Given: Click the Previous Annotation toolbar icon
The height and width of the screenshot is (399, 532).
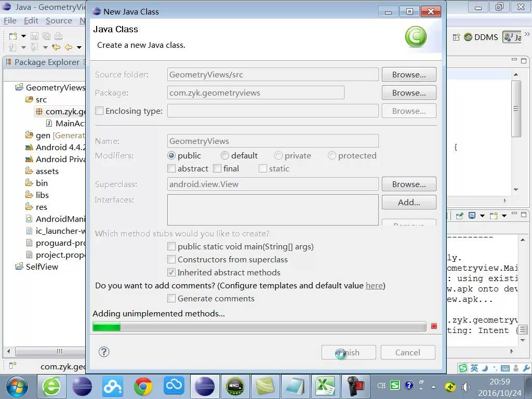Looking at the screenshot, I should tap(34, 47).
